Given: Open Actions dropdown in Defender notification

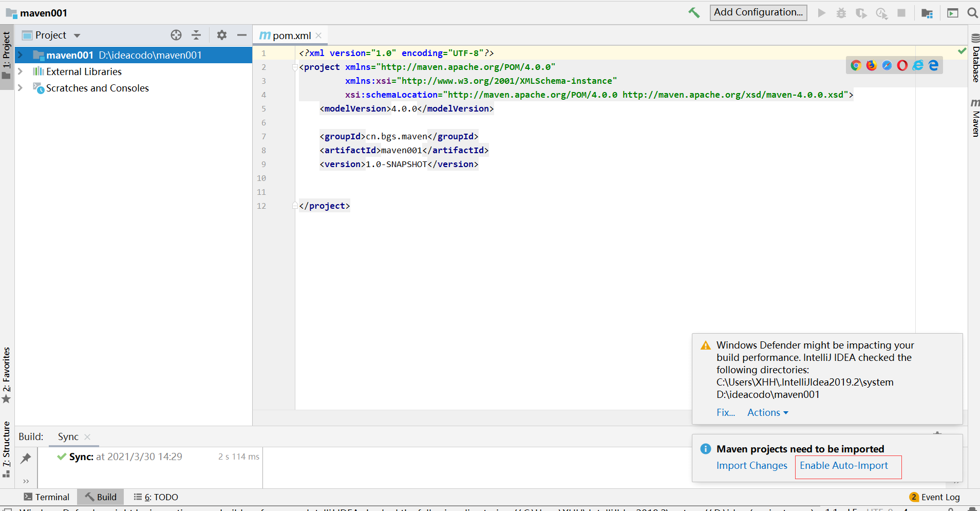Looking at the screenshot, I should tap(767, 412).
